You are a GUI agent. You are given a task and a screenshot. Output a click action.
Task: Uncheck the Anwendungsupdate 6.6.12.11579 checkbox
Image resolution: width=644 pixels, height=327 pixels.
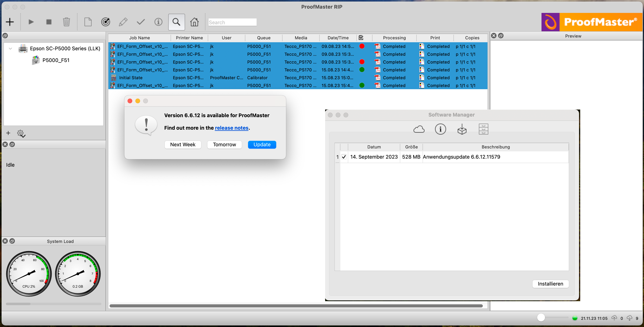click(x=344, y=157)
